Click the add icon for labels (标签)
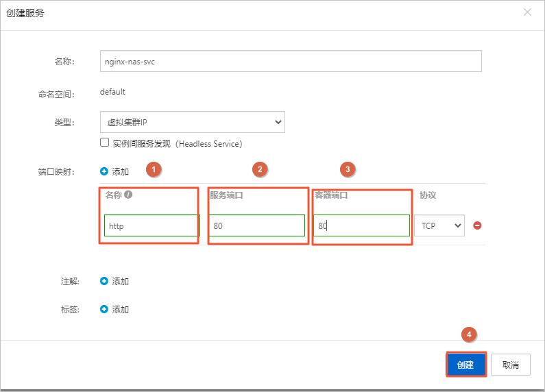 pyautogui.click(x=104, y=309)
